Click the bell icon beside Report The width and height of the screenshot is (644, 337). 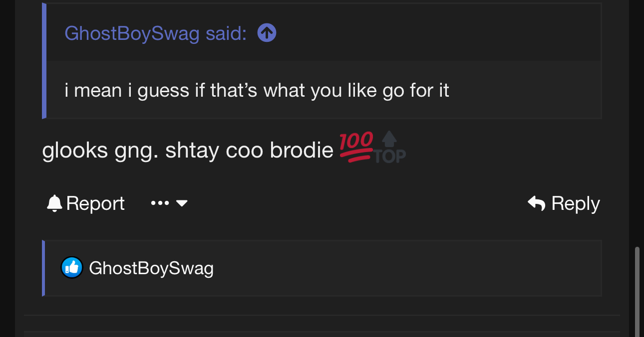54,203
